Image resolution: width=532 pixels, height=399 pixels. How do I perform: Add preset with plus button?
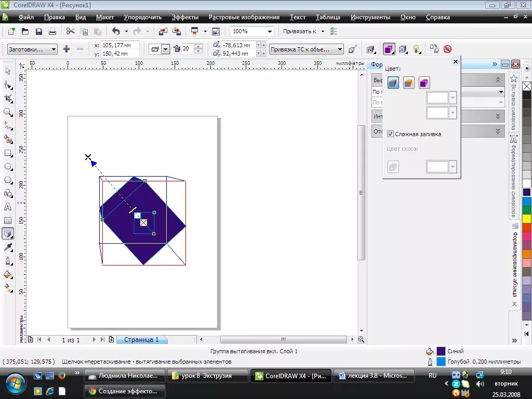66,49
